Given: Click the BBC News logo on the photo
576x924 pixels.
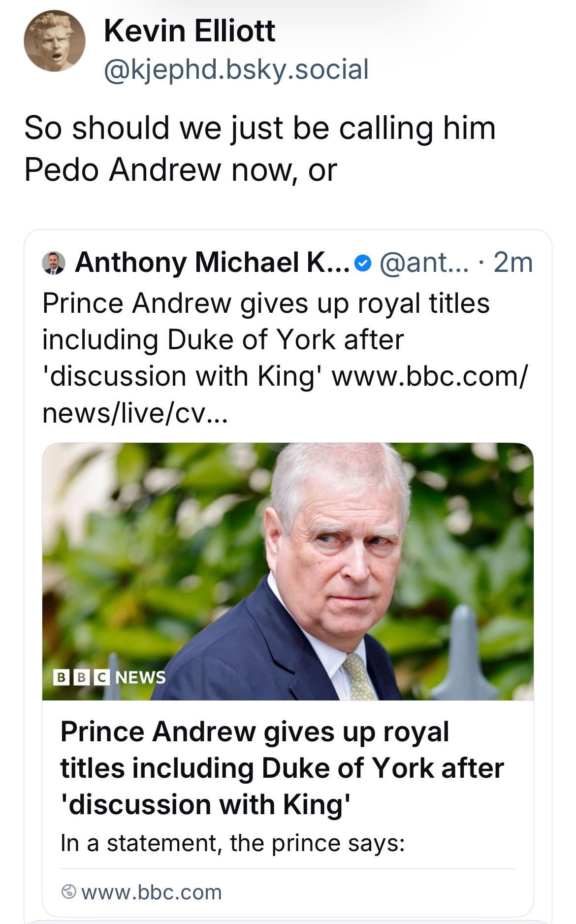Looking at the screenshot, I should 109,677.
